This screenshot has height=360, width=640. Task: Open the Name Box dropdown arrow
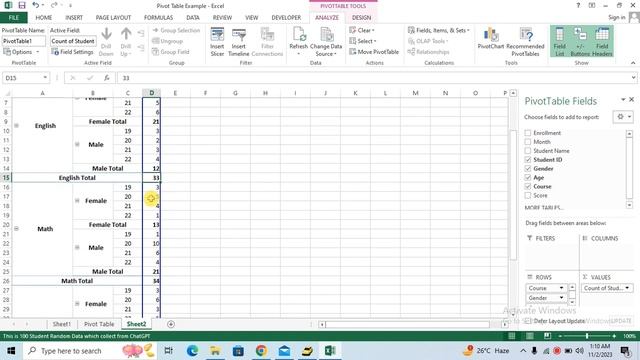[x=44, y=78]
